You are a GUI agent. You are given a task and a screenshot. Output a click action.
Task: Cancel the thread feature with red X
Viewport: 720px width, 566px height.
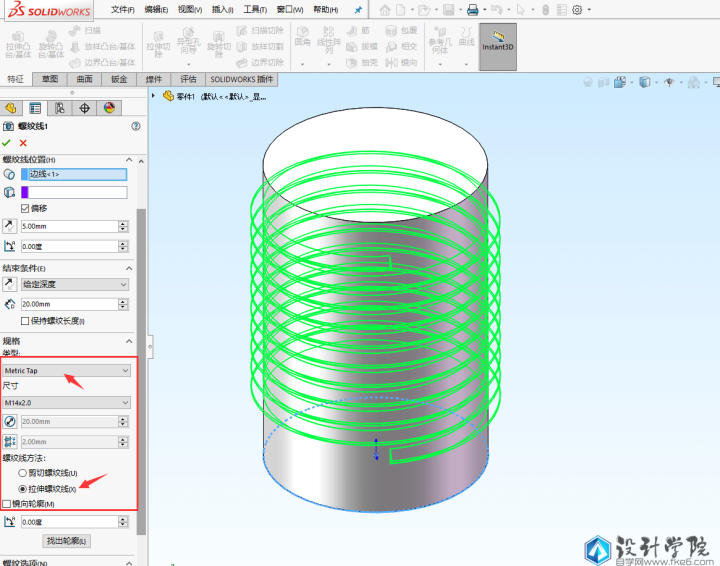click(x=23, y=143)
